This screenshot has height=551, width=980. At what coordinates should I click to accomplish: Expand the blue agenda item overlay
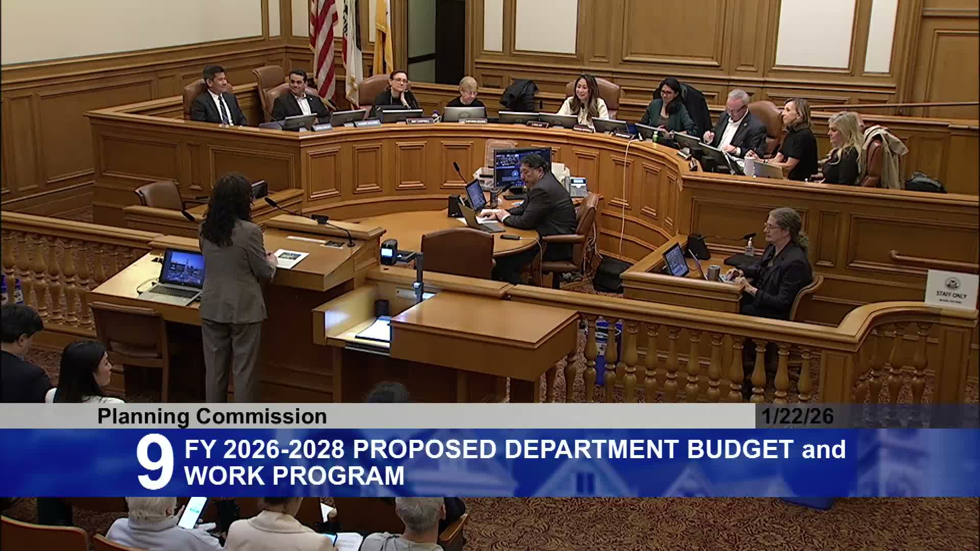(490, 459)
